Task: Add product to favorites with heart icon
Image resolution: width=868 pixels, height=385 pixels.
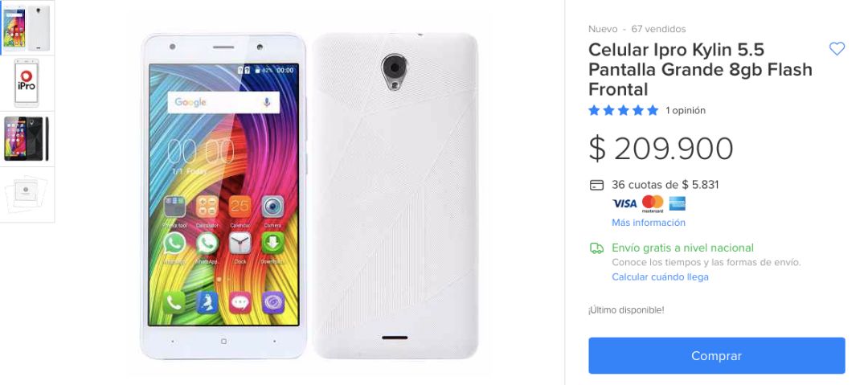Action: point(837,49)
